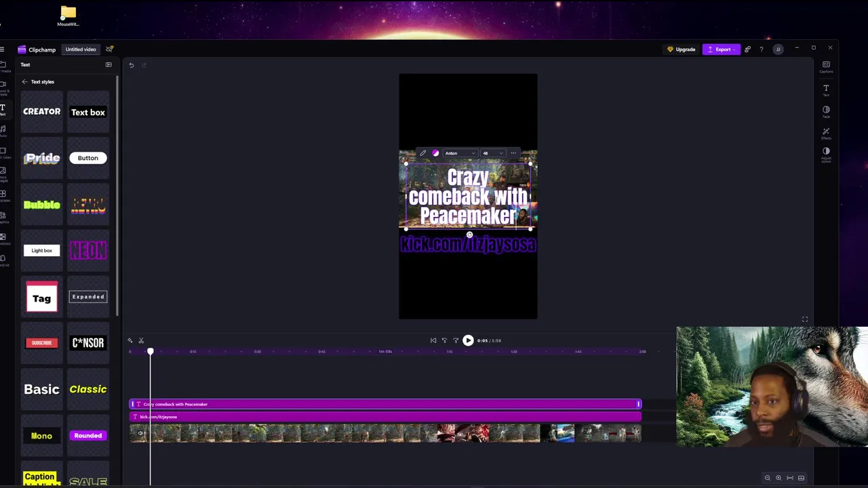
Task: Open the text color swatch
Action: pyautogui.click(x=435, y=153)
